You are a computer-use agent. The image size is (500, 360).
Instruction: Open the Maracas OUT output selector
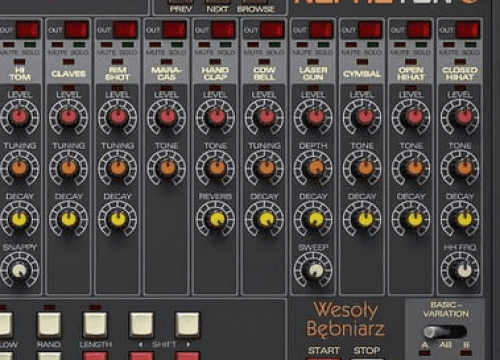click(x=175, y=30)
